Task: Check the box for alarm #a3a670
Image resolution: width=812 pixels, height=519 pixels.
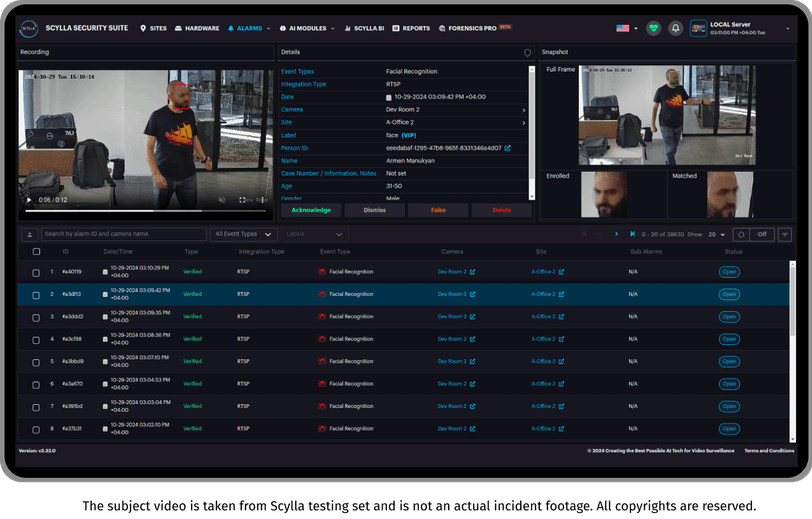Action: pos(36,385)
